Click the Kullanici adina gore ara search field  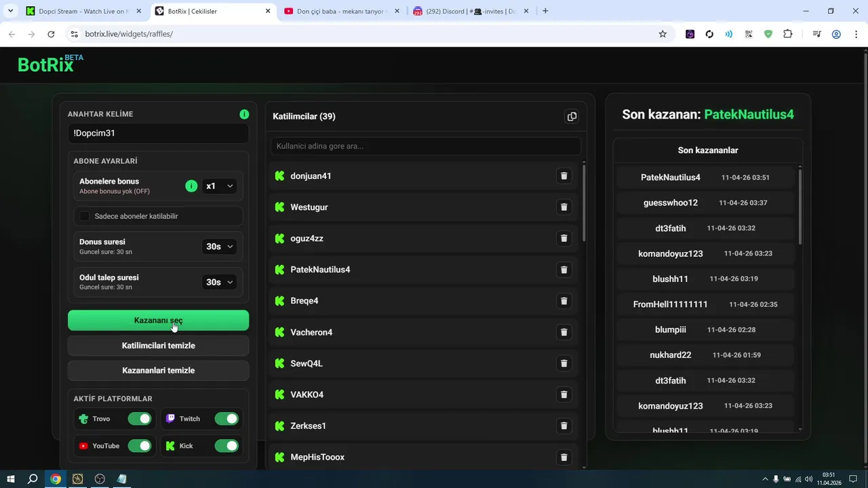[x=425, y=146]
